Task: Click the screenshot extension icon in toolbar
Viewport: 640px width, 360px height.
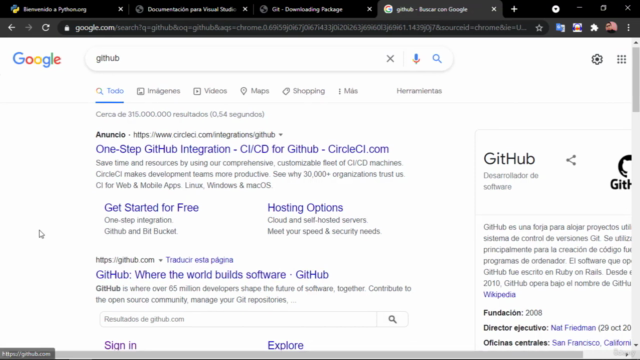Action: [x=577, y=28]
